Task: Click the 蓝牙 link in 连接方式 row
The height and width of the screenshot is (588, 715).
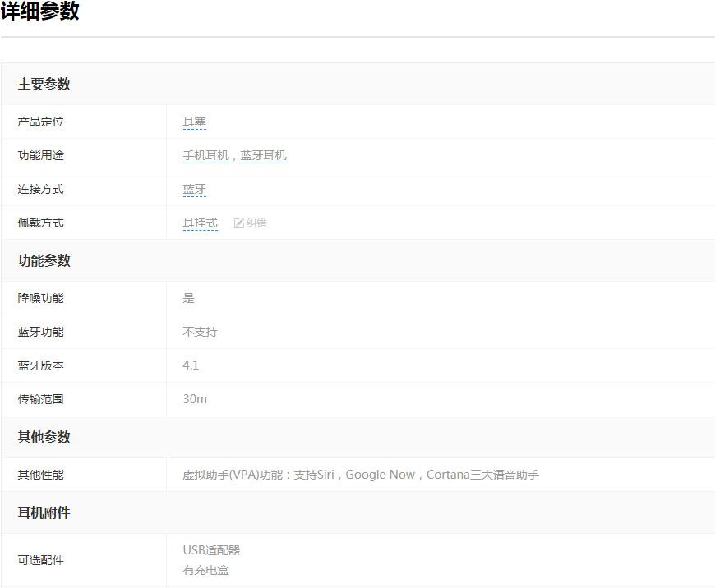Action: click(194, 190)
